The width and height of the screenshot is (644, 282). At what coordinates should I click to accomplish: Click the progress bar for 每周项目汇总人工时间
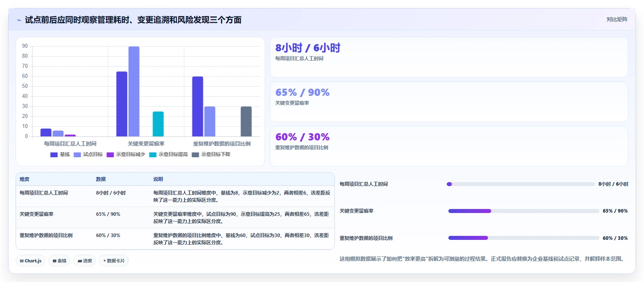520,184
